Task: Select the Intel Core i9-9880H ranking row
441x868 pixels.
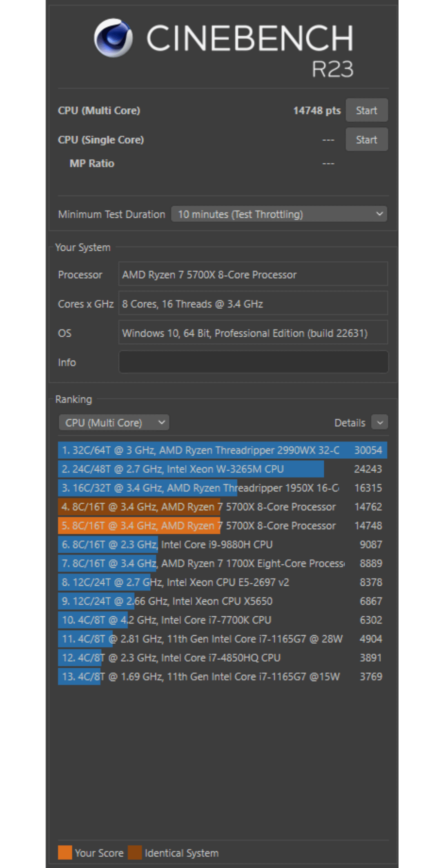Action: click(223, 544)
